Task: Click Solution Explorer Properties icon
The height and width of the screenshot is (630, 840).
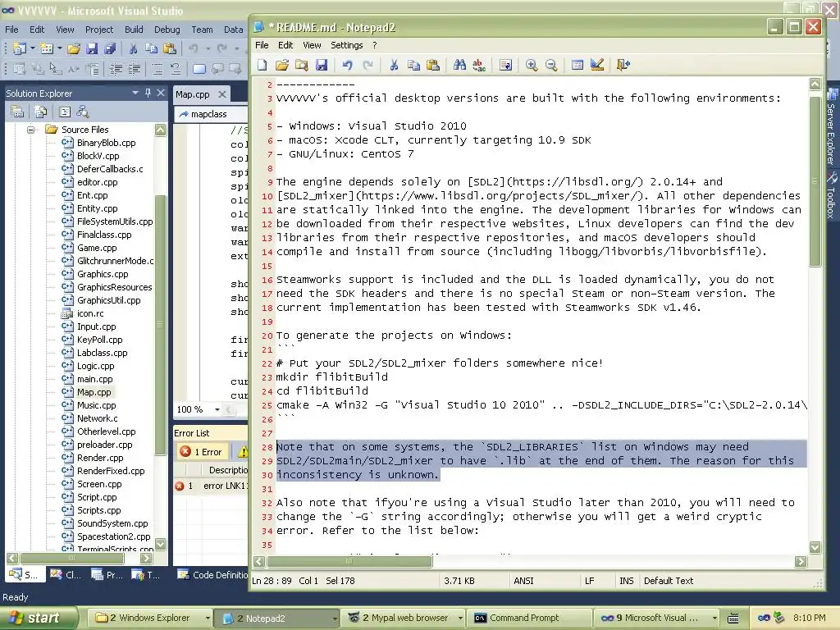Action: (17, 112)
